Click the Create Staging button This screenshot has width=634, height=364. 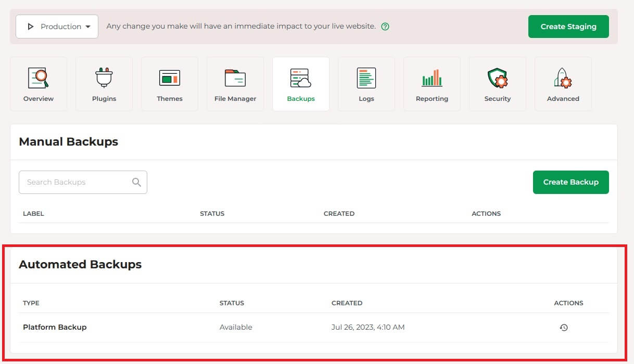point(568,26)
